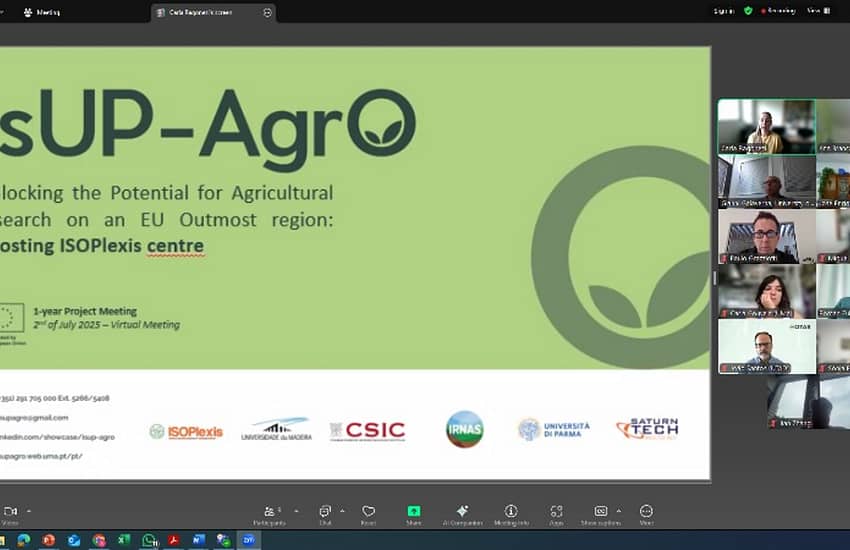Select the bottom video tile below the grid
This screenshot has height=550, width=850.
point(808,402)
